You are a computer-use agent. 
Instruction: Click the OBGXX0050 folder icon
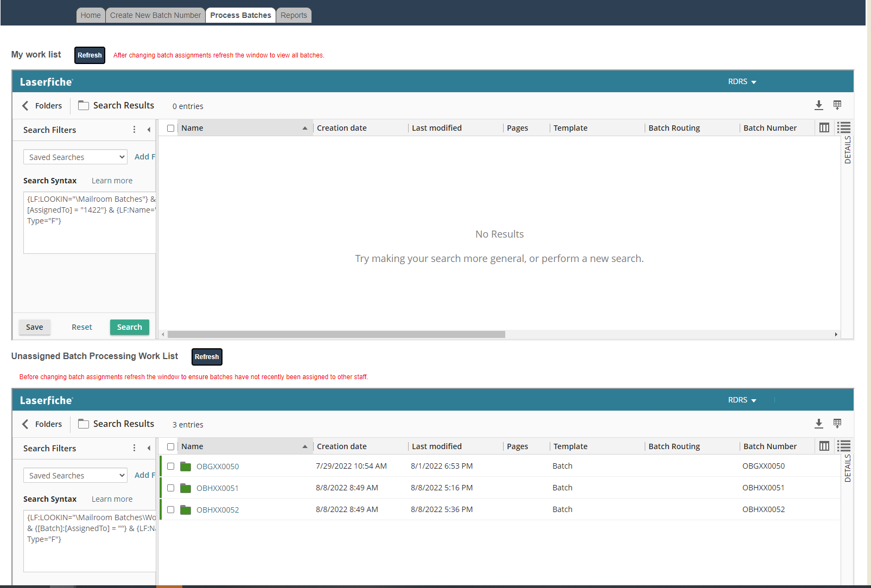(x=186, y=466)
